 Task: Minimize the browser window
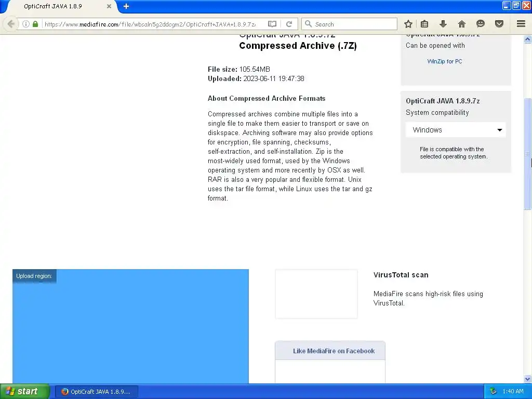[507, 5]
